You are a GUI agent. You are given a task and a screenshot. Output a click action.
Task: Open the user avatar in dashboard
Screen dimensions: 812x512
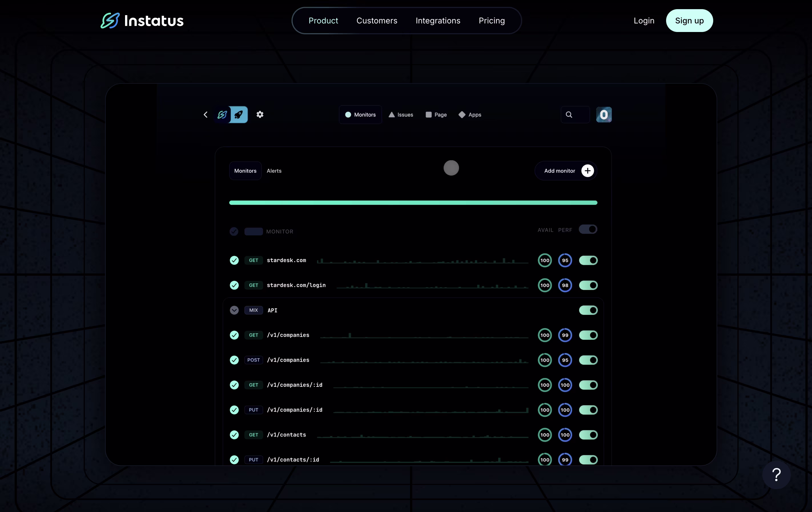click(604, 115)
